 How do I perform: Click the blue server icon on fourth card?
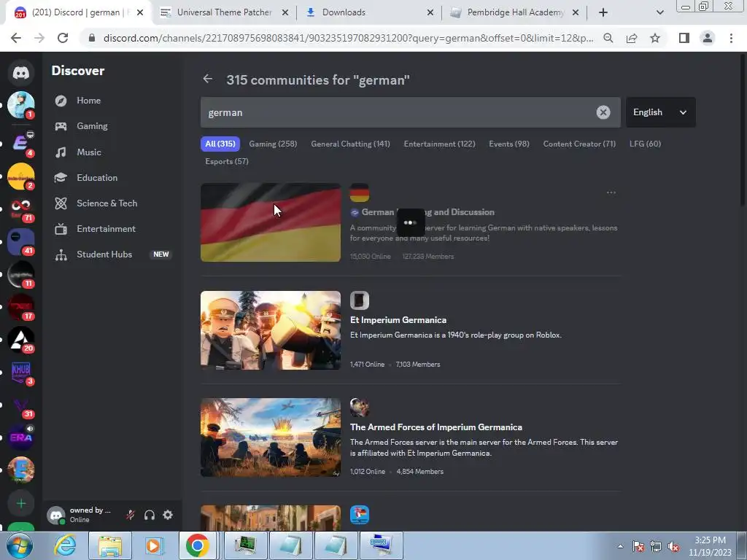(x=359, y=515)
